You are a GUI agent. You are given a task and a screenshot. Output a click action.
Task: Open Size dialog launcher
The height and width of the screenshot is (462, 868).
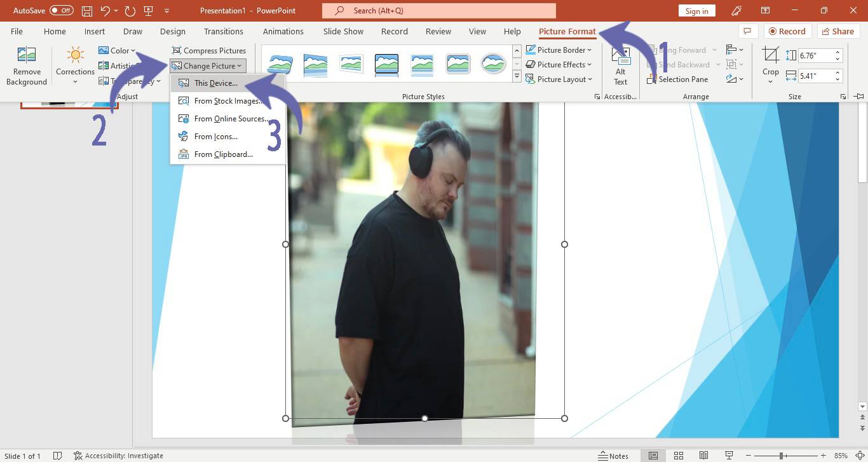pos(843,97)
